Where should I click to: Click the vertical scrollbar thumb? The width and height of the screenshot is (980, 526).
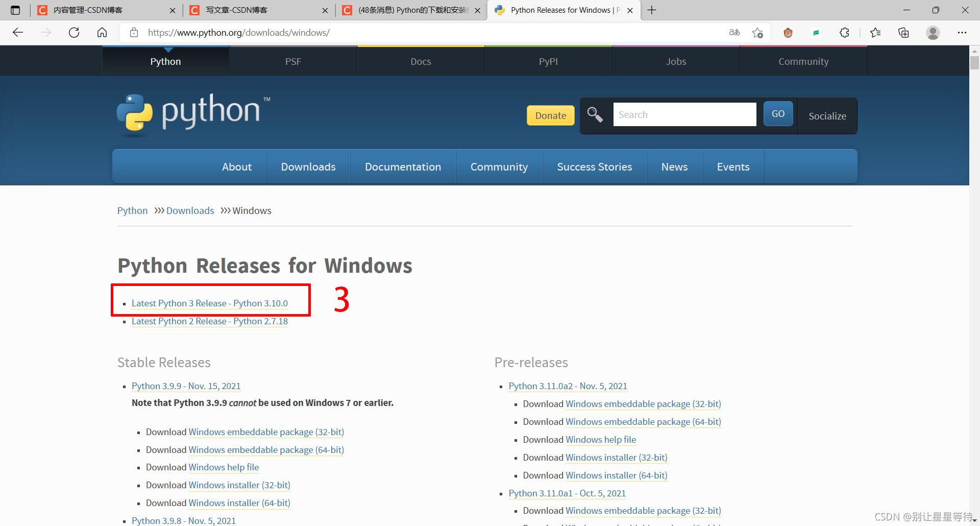(x=974, y=63)
